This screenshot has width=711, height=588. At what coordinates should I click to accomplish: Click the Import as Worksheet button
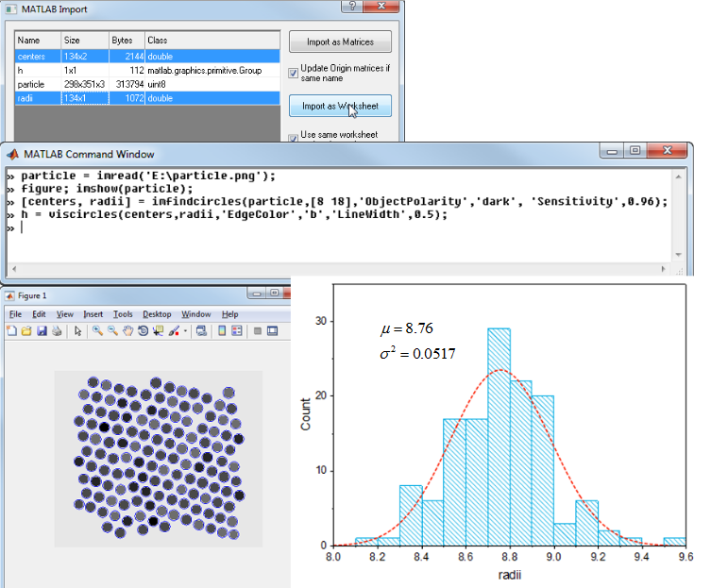click(339, 106)
